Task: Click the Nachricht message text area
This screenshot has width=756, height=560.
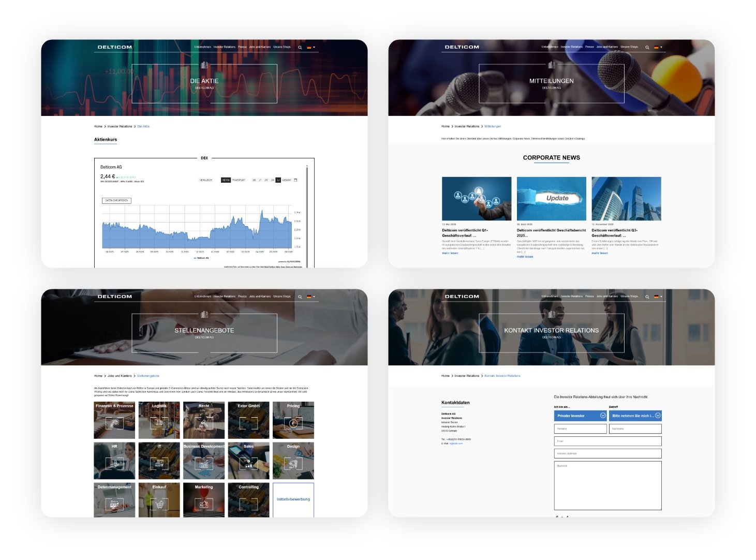Action: point(607,486)
